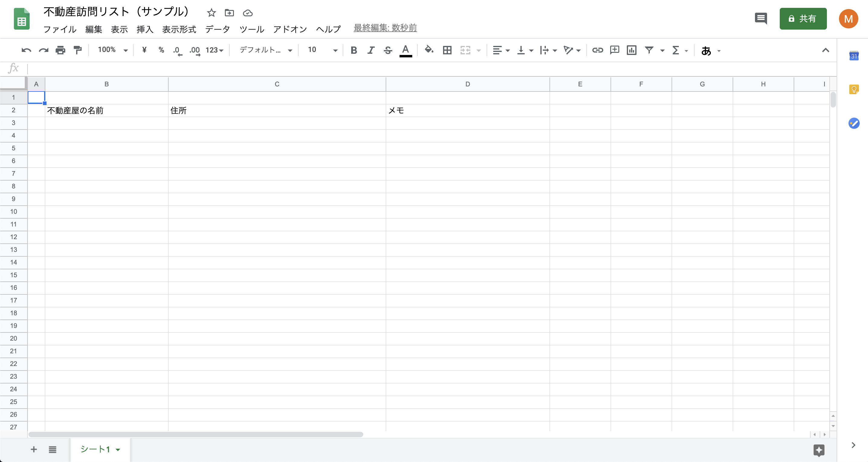Select cell with 不動産屋の名前
Viewport: 868px width, 462px height.
(x=106, y=111)
